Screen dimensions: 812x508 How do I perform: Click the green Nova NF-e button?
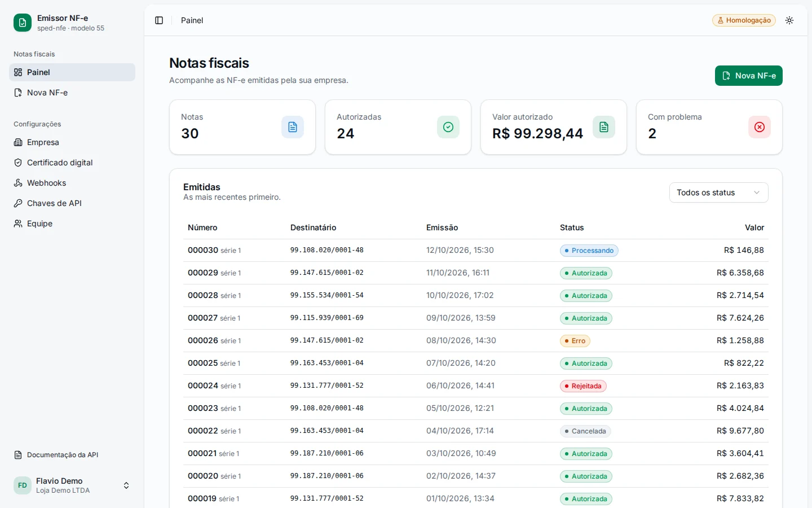coord(749,76)
